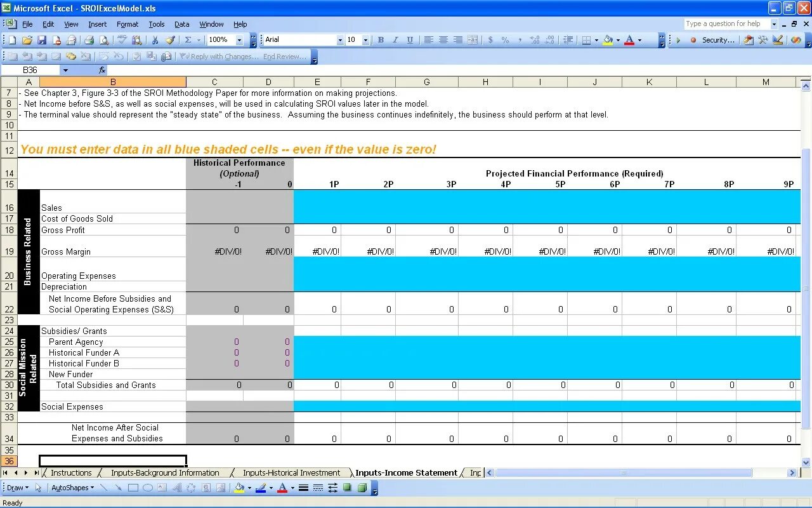Toggle italic formatting
This screenshot has width=812, height=508.
pos(395,40)
